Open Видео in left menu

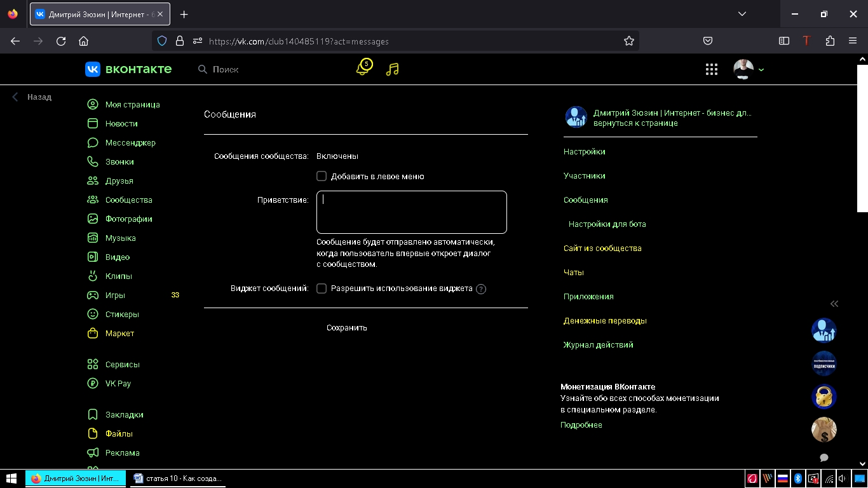point(118,257)
